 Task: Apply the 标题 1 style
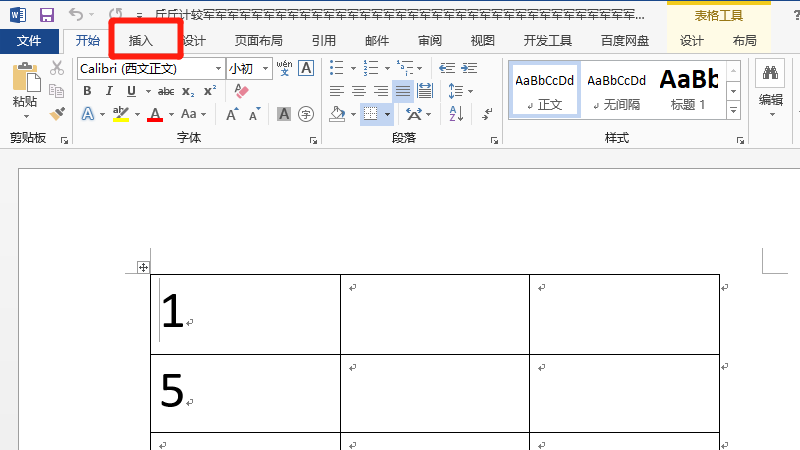pos(688,88)
